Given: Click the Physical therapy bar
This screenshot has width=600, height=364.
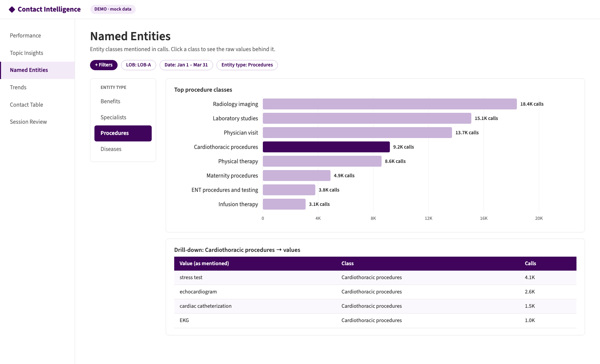Looking at the screenshot, I should [x=322, y=161].
